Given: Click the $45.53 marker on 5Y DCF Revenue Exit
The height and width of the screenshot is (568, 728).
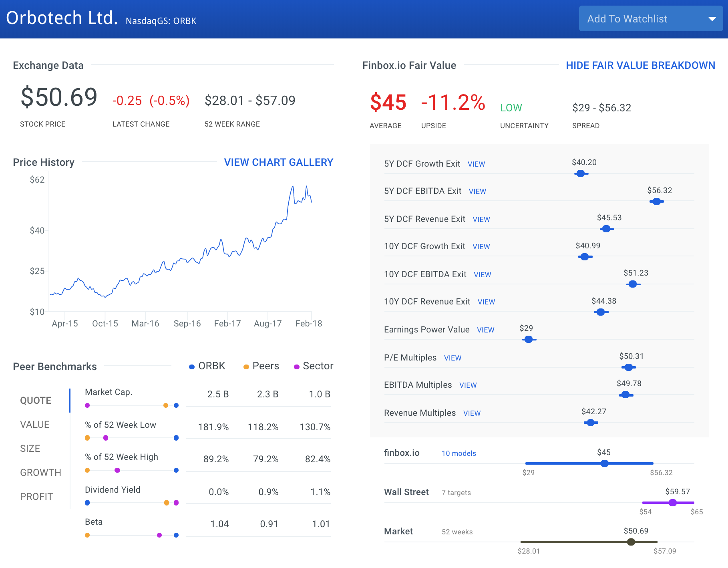Looking at the screenshot, I should click(606, 229).
